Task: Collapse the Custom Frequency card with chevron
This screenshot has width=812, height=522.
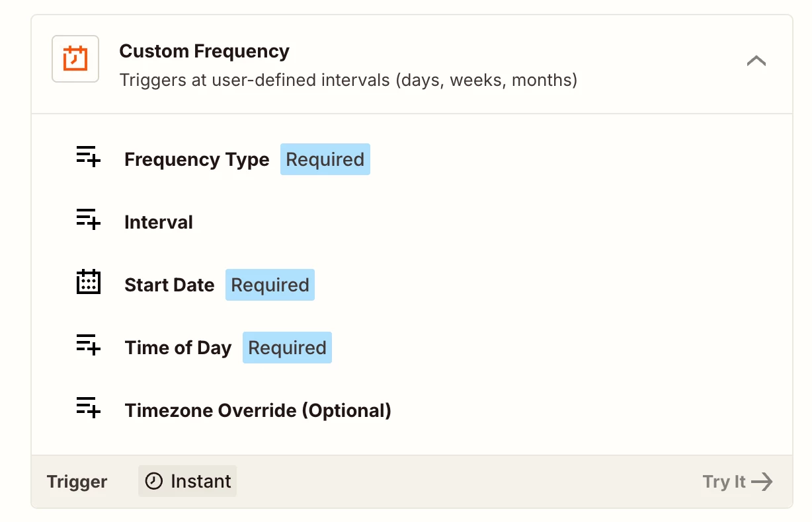Action: pos(756,61)
